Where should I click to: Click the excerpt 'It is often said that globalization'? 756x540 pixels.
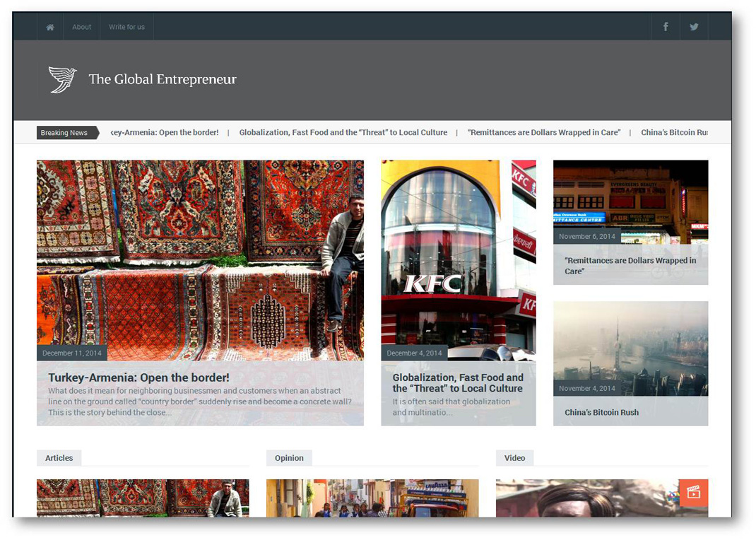[451, 407]
